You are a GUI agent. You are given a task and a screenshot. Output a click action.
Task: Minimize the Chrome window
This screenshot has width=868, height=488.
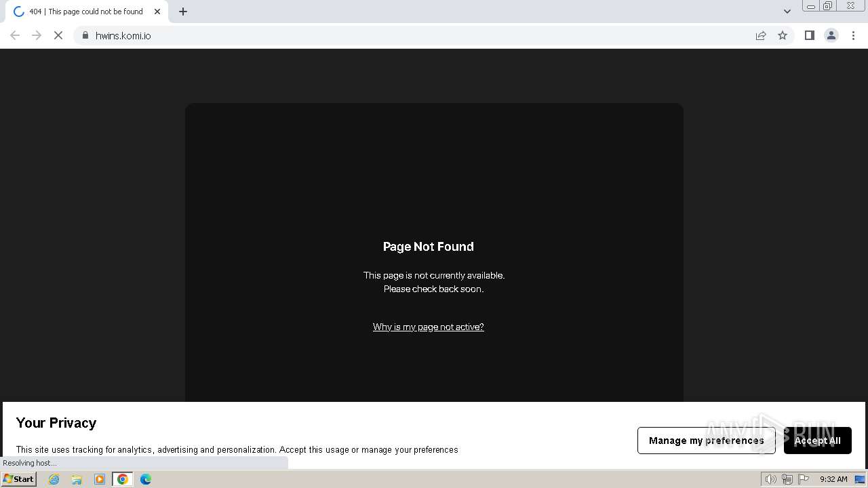(x=810, y=6)
